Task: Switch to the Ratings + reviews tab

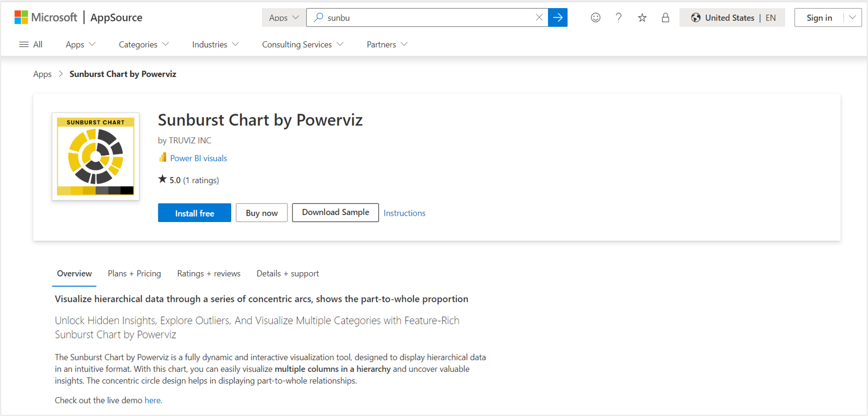Action: [209, 274]
